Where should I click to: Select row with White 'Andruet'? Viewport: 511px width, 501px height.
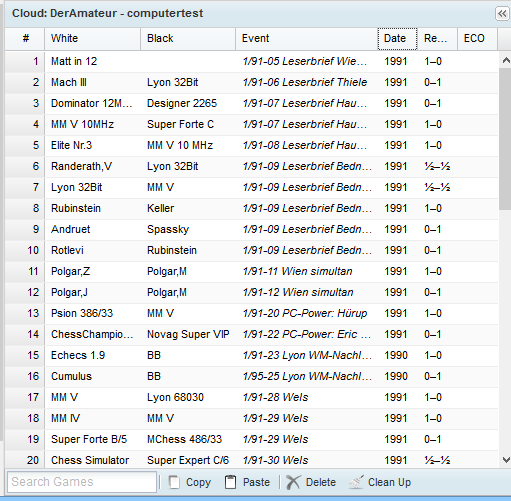point(251,229)
